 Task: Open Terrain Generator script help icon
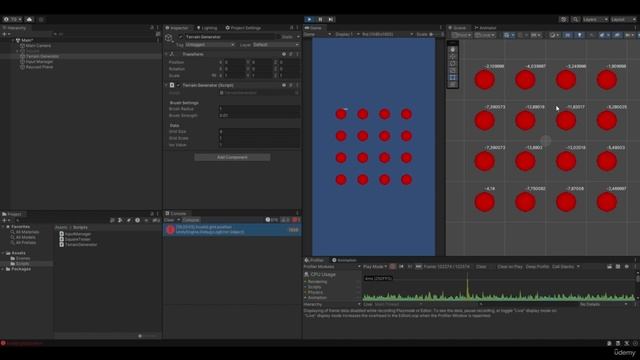coord(284,85)
